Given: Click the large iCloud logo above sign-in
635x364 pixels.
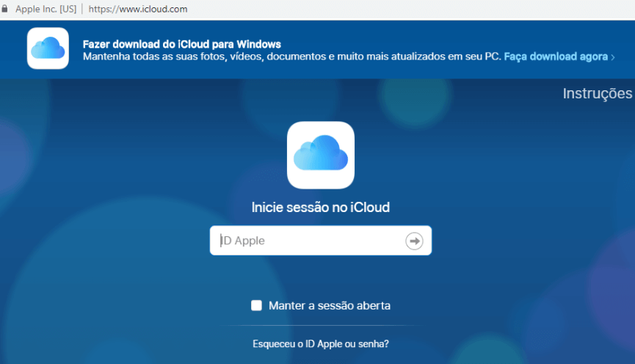Looking at the screenshot, I should pyautogui.click(x=321, y=155).
